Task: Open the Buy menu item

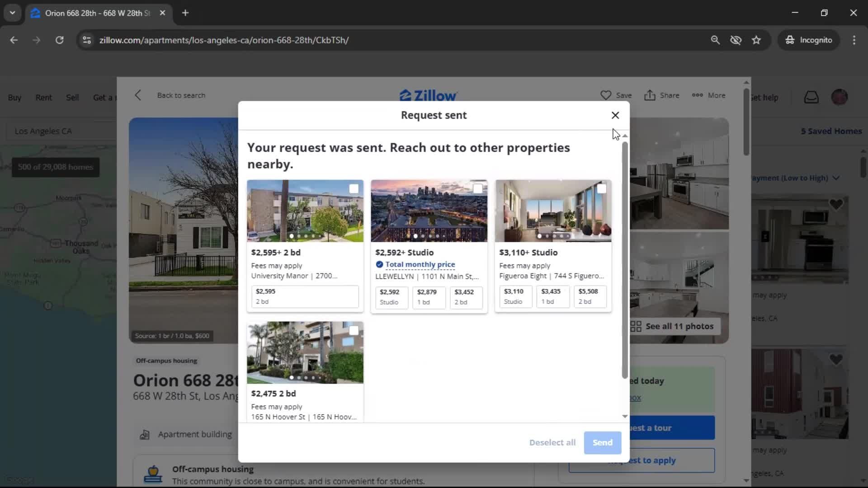Action: pyautogui.click(x=14, y=98)
